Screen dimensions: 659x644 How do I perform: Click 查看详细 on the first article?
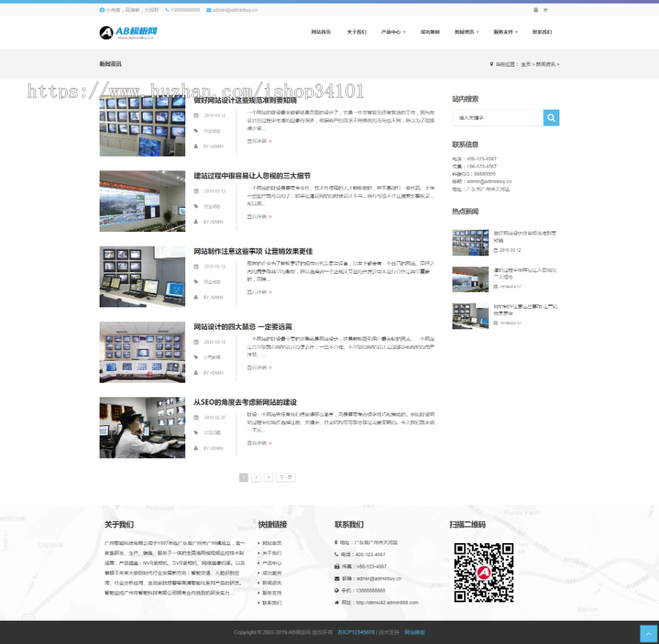pyautogui.click(x=256, y=141)
